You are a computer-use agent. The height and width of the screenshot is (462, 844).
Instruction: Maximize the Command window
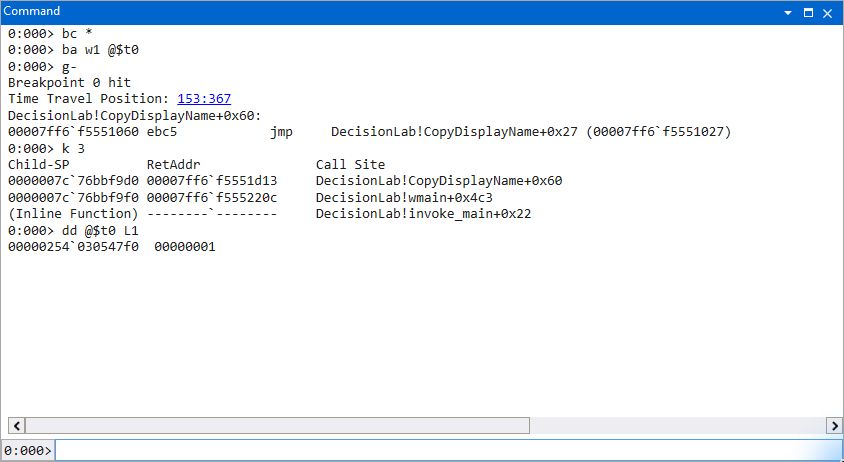coord(808,12)
